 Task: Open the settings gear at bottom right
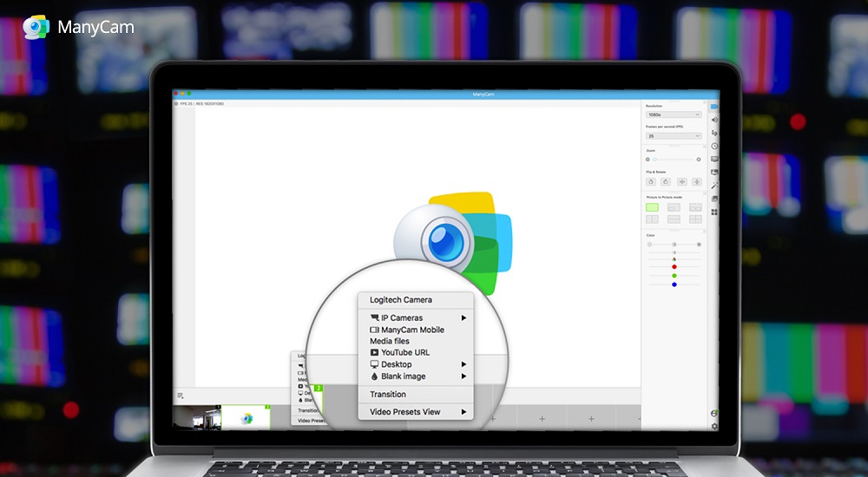714,426
